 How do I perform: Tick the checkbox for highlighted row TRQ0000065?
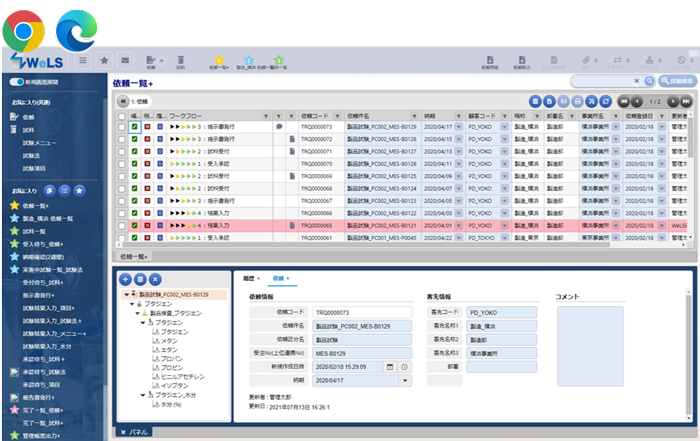121,226
